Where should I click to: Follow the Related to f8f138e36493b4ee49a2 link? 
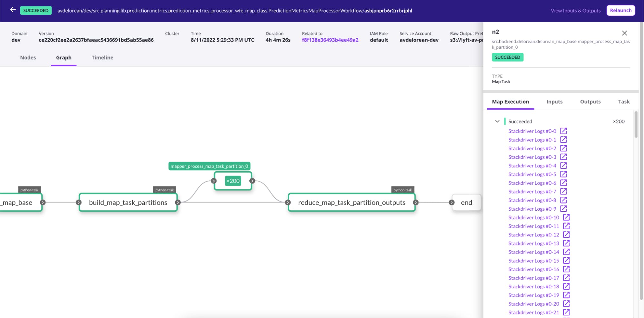click(x=330, y=40)
